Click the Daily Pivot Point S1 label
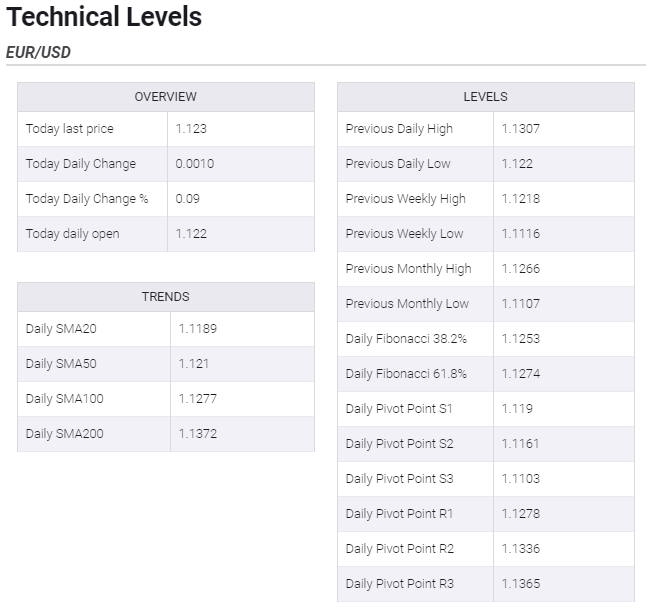Screen dimensions: 648x614 (399, 409)
